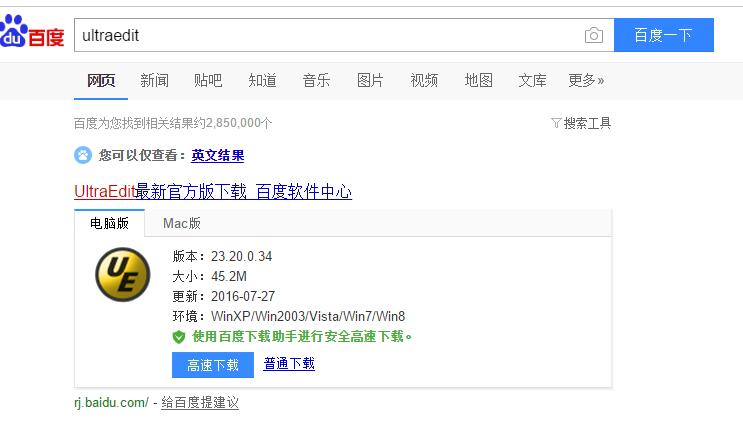Click version text 23.20.0.34
743x424 pixels.
point(242,256)
